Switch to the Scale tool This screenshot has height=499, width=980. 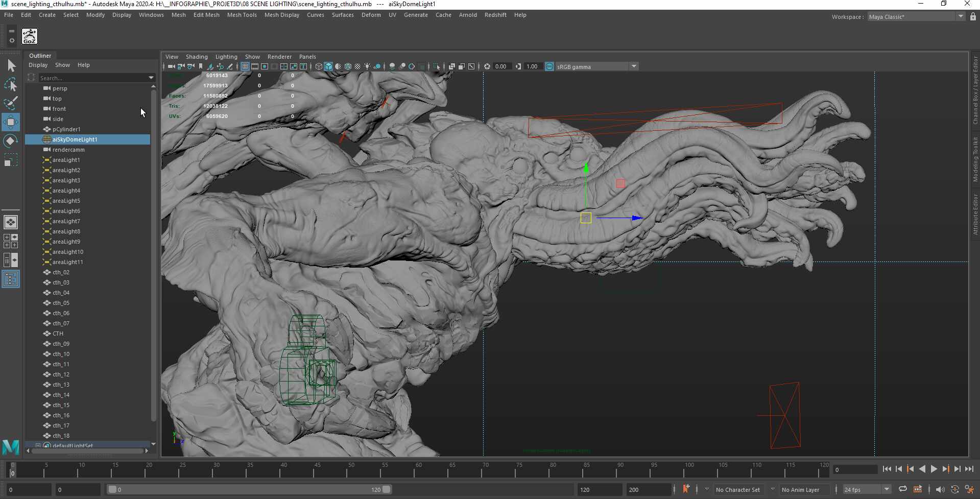(11, 160)
